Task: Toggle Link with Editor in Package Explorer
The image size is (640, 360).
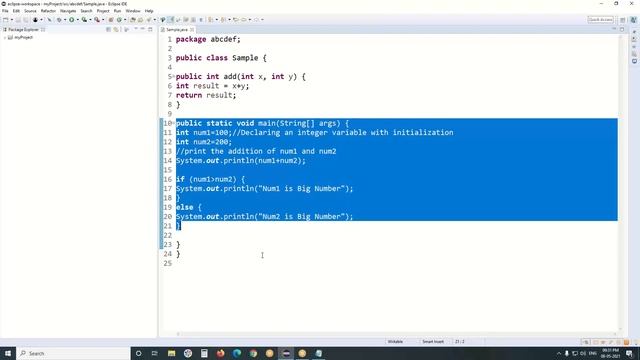Action: (x=116, y=29)
